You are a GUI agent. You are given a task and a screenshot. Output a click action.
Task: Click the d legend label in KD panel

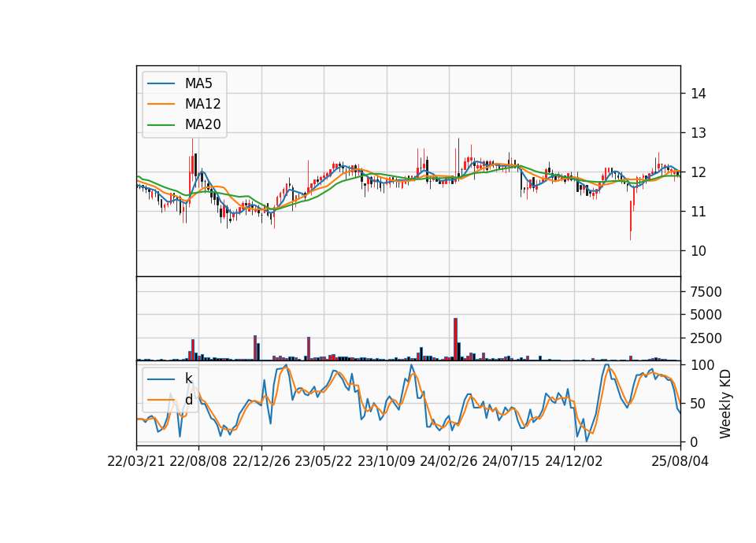coord(188,400)
